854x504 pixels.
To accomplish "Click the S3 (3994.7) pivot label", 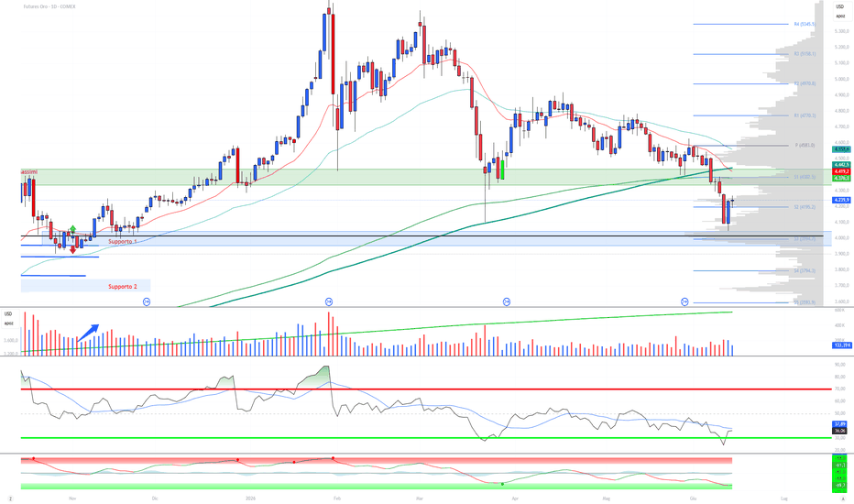I will 804,238.
